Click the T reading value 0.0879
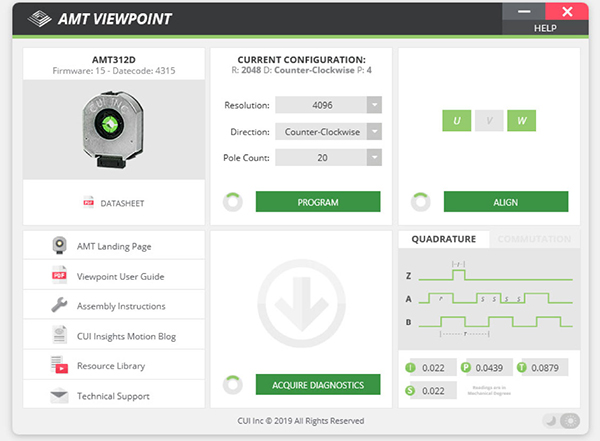The height and width of the screenshot is (441, 600). pyautogui.click(x=545, y=368)
